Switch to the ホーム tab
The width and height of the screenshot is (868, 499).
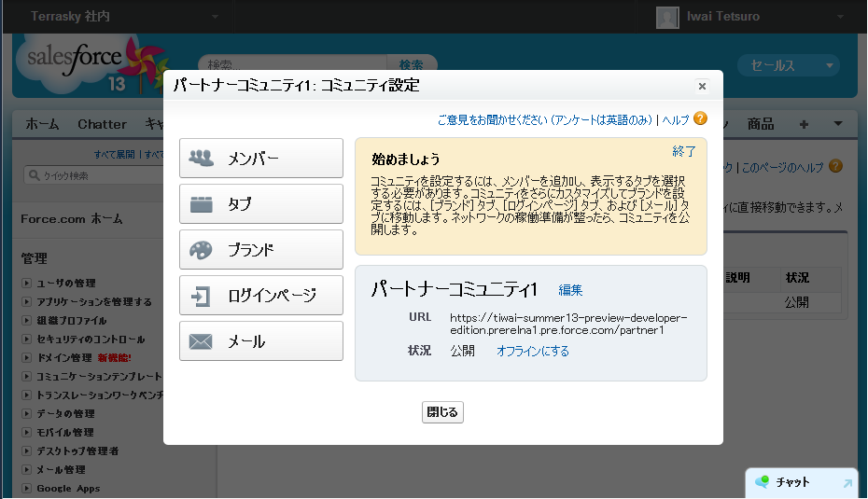point(42,124)
